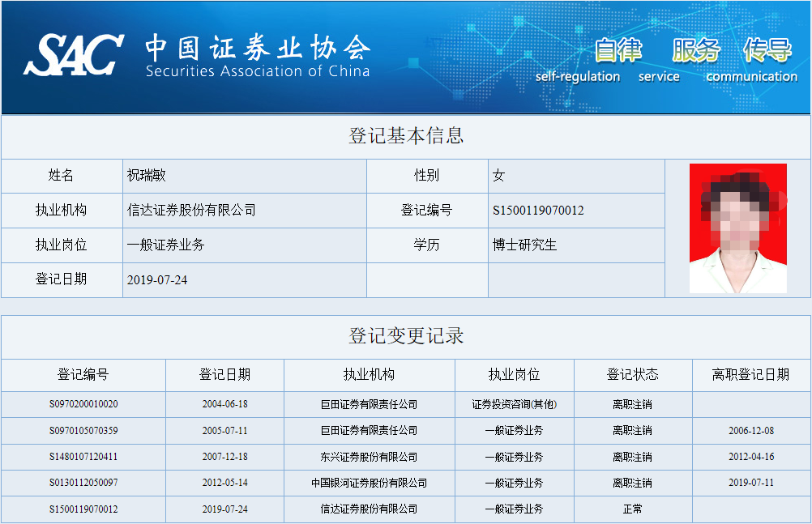Select the name value 祝瑞敏

coord(147,176)
